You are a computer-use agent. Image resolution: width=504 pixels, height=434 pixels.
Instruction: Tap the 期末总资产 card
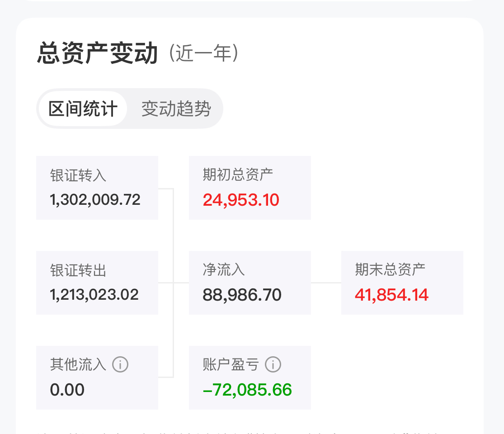[x=402, y=283]
